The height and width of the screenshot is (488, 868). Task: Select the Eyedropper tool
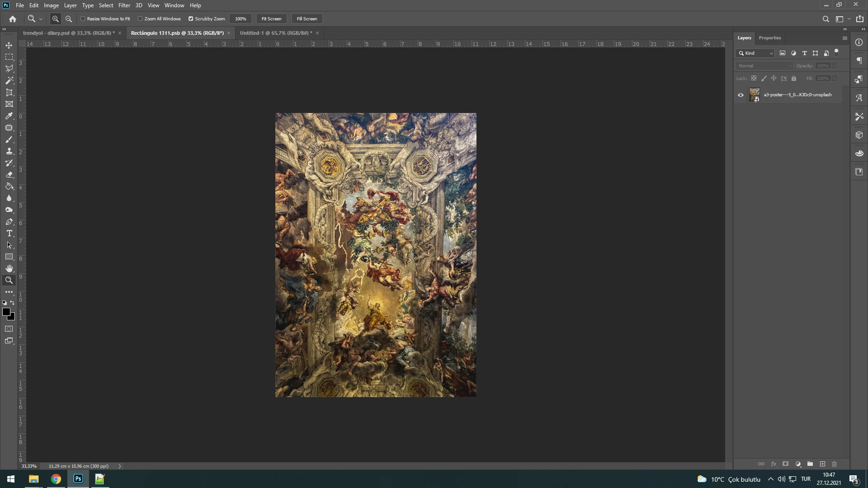pyautogui.click(x=9, y=116)
